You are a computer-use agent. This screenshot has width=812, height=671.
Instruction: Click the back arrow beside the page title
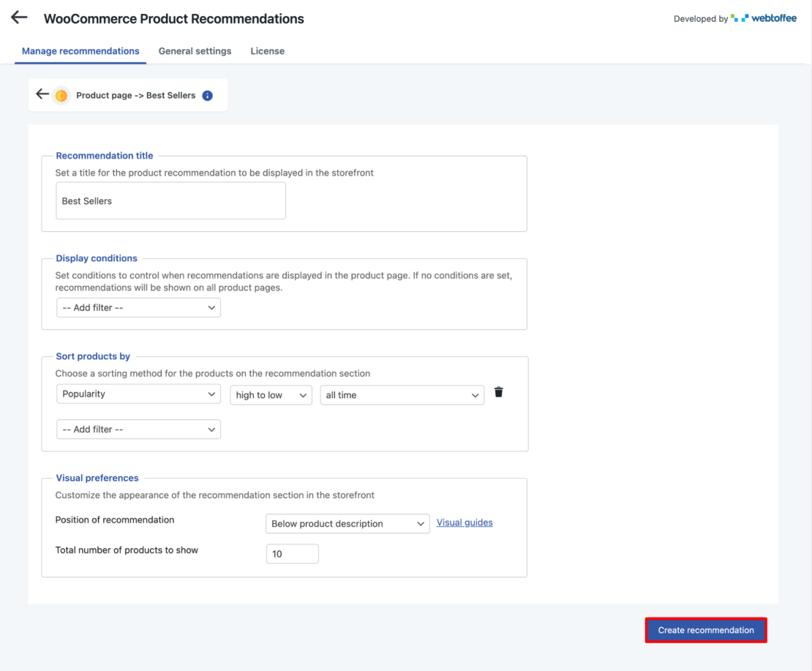click(19, 18)
